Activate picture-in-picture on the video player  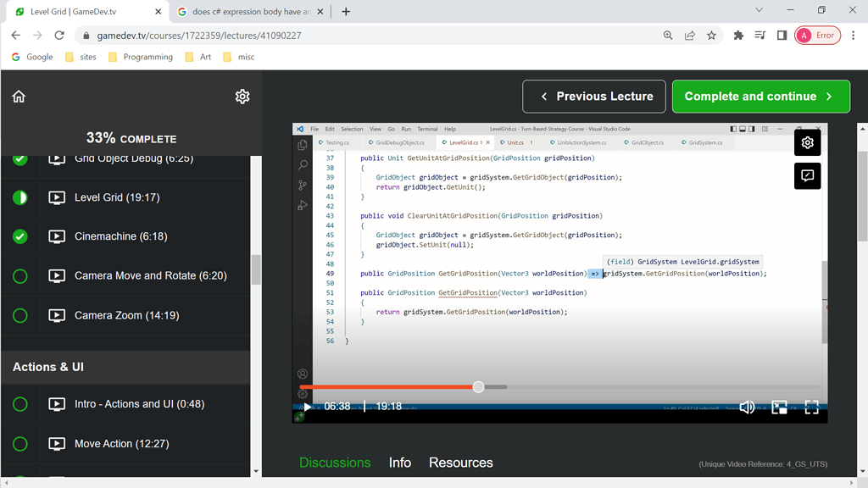[x=779, y=407]
